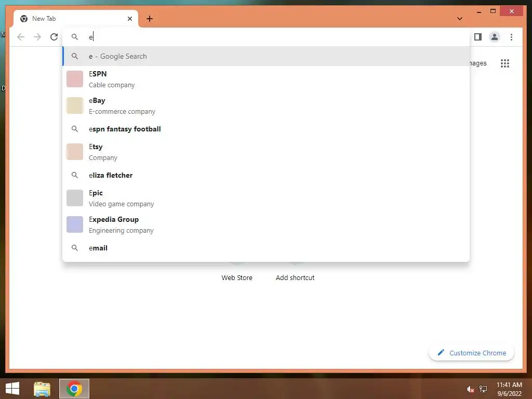Choose the eBay E-commerce company suggestion

tap(266, 105)
